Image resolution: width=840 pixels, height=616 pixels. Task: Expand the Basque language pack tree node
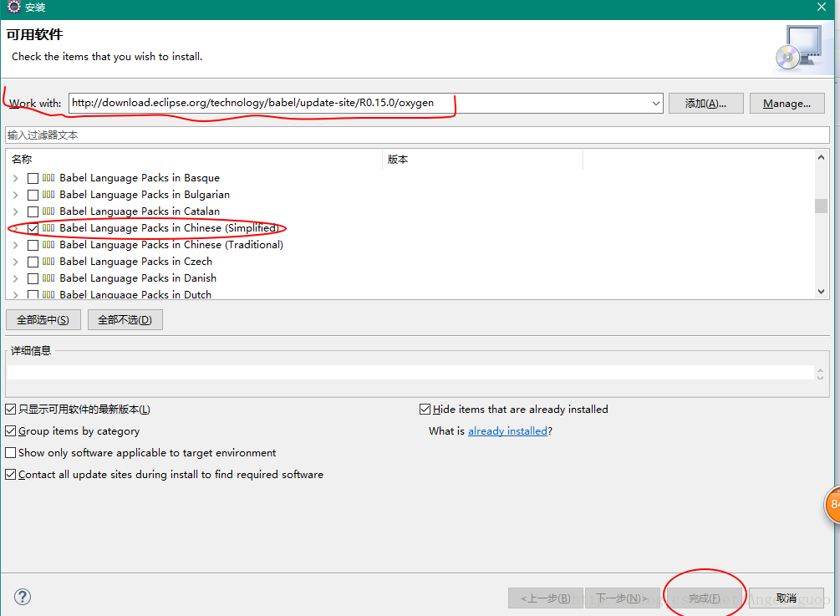16,178
